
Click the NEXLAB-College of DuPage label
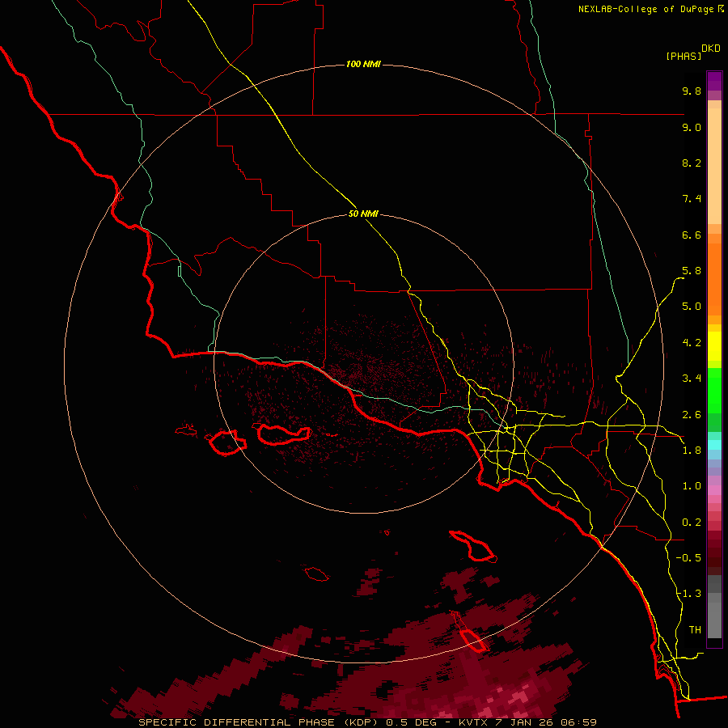pos(645,9)
